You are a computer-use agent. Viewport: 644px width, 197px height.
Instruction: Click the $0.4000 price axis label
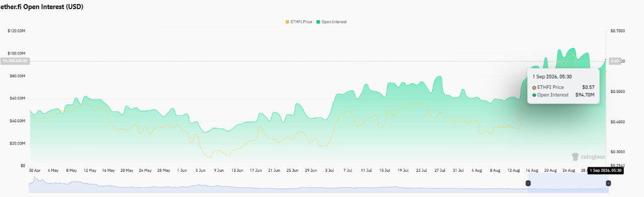[618, 122]
